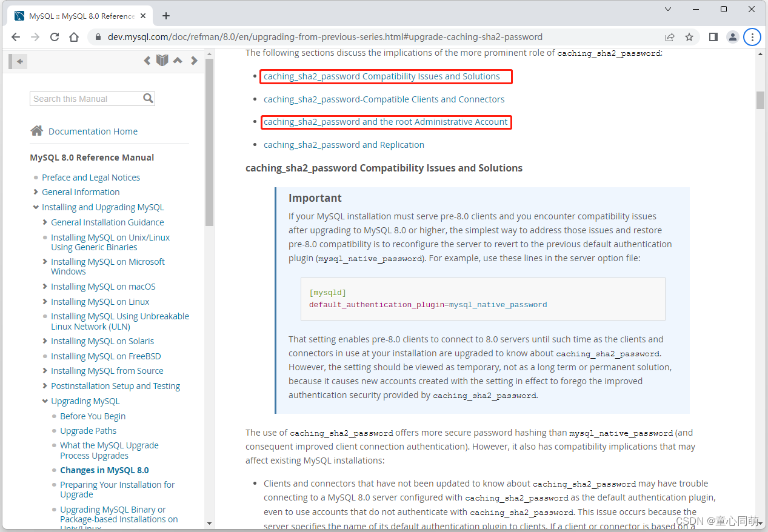Screen dimensions: 768x532
Task: Open Changes in MySQL 8.0
Action: [104, 470]
